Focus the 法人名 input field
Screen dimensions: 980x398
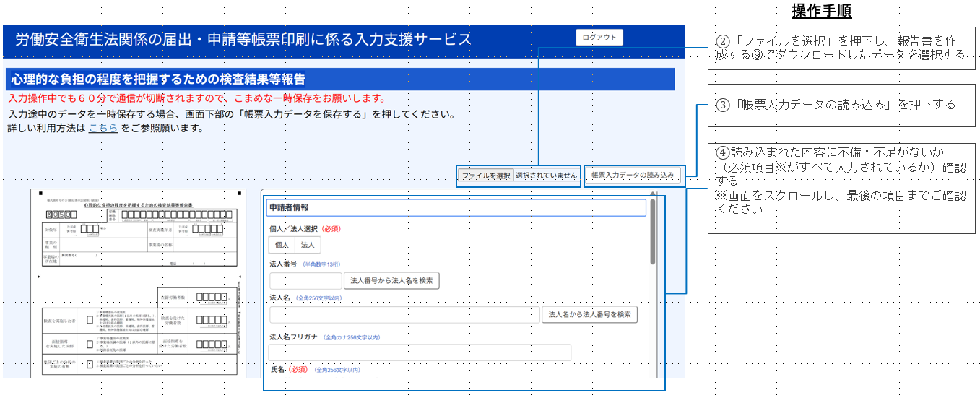(x=404, y=315)
